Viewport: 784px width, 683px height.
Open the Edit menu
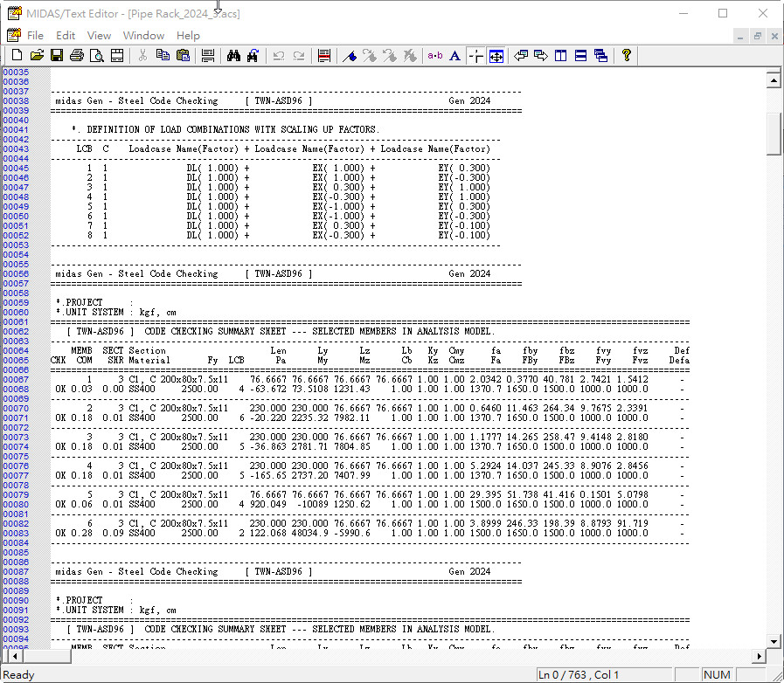click(66, 36)
